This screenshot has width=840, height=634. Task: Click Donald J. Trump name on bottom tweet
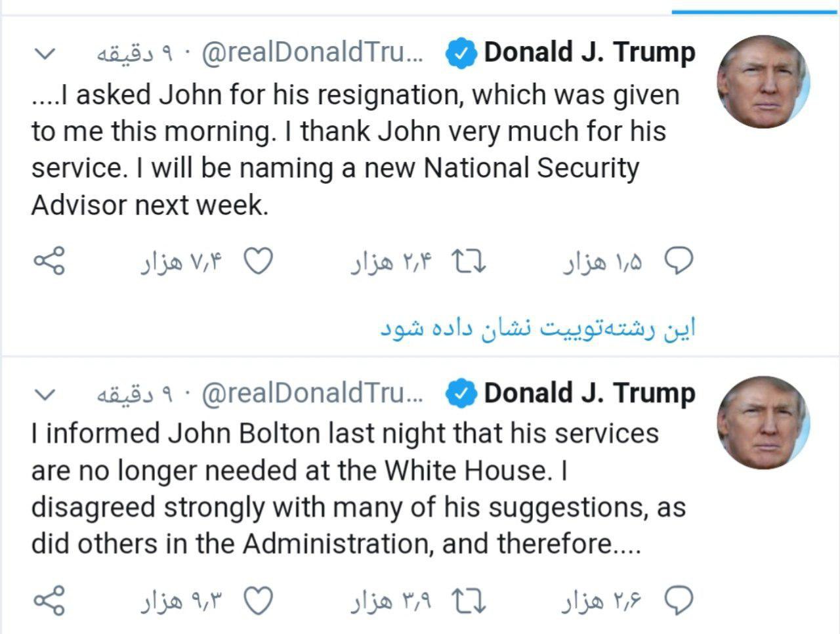tap(589, 393)
